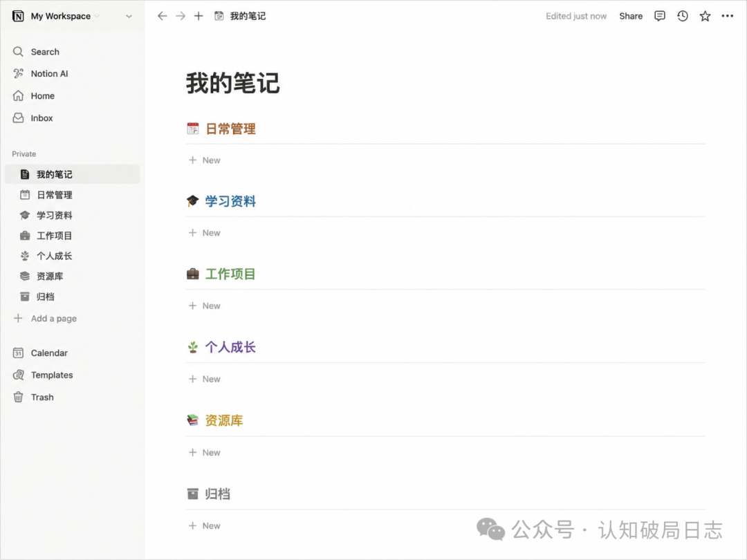The width and height of the screenshot is (747, 560).
Task: Add New item under 日常管理
Action: (205, 160)
